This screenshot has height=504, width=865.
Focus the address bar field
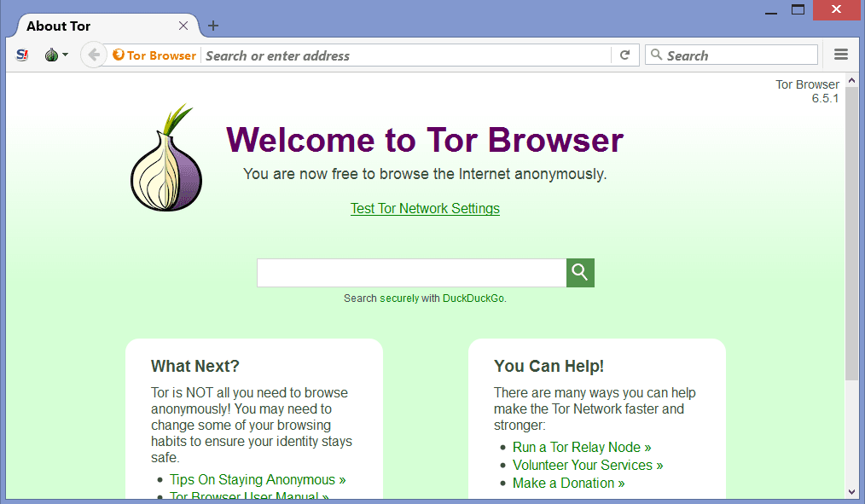point(407,55)
